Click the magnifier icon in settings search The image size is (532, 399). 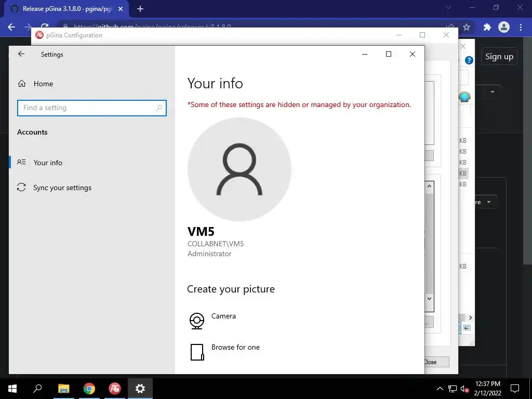click(159, 108)
